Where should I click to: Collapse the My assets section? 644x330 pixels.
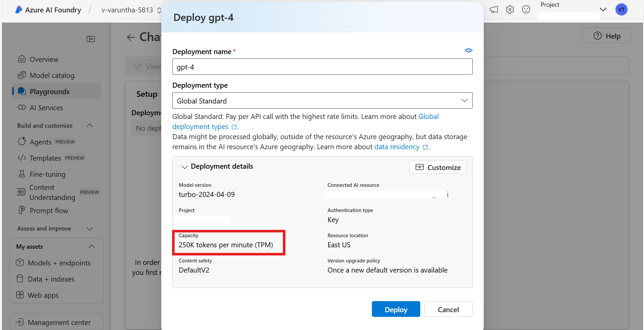click(x=91, y=246)
